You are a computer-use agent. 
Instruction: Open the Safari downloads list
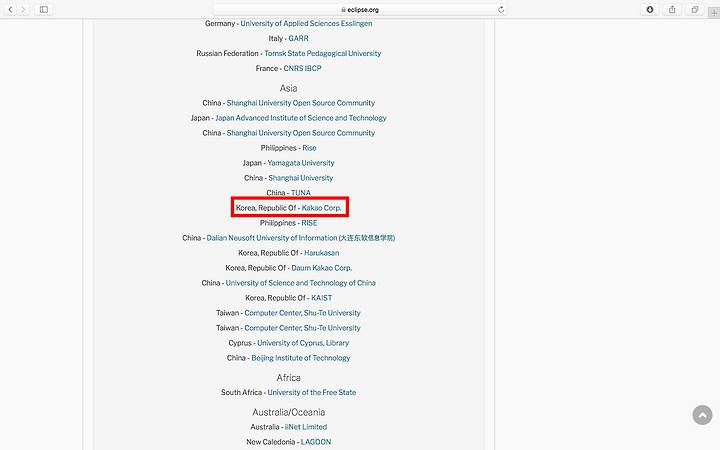(x=650, y=9)
